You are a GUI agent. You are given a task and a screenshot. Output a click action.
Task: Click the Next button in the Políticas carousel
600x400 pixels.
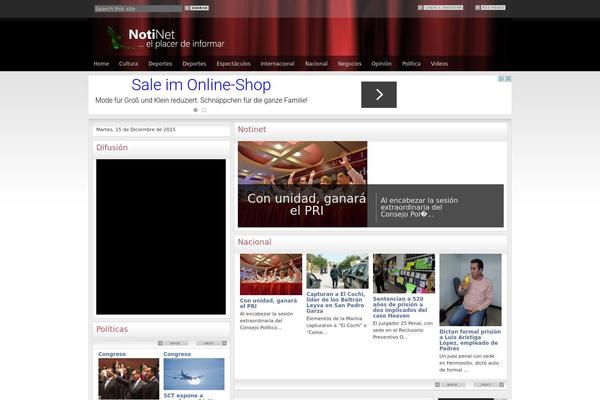pyautogui.click(x=211, y=343)
